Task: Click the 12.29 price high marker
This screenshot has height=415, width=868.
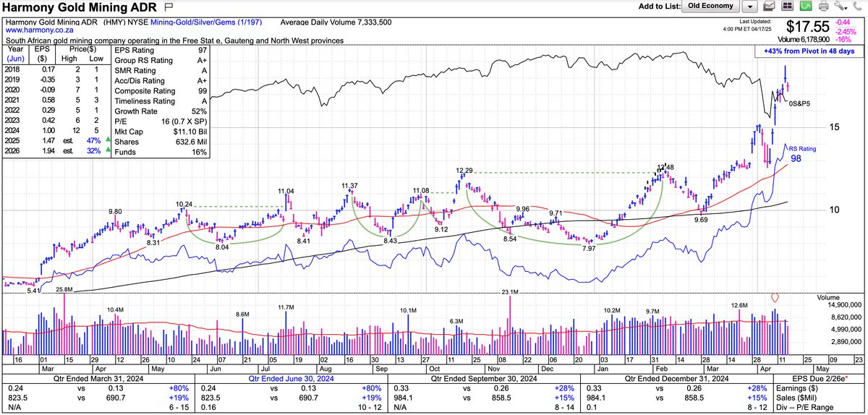Action: click(464, 171)
